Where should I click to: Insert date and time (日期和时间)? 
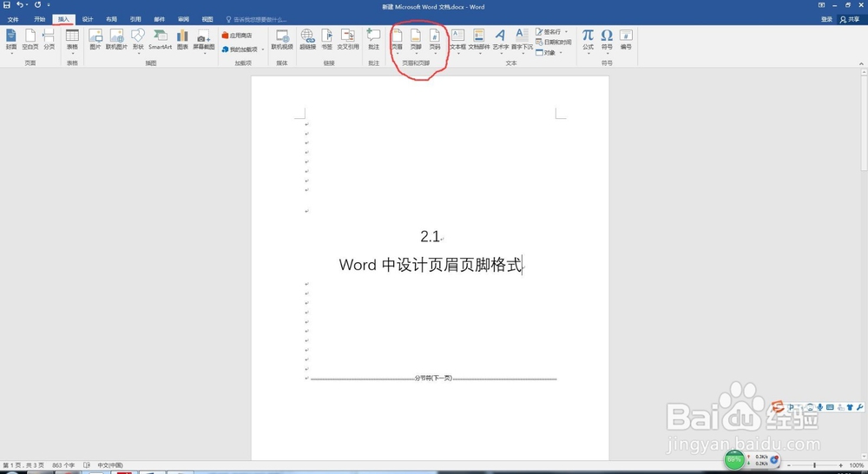[x=554, y=42]
